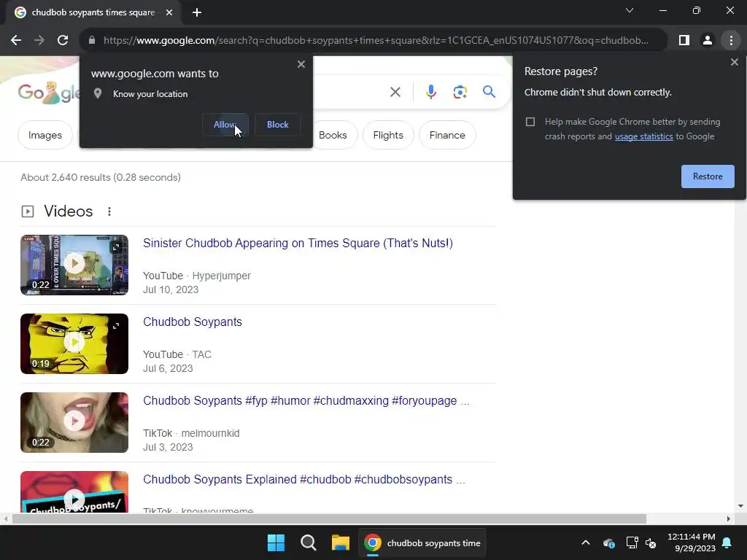Start voice search with microphone
Viewport: 747px width, 560px height.
click(x=431, y=92)
